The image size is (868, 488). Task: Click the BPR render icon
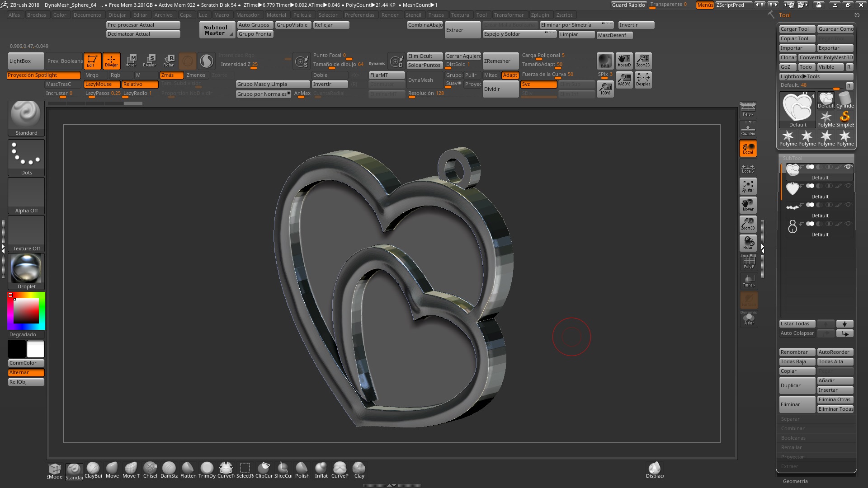coord(605,61)
